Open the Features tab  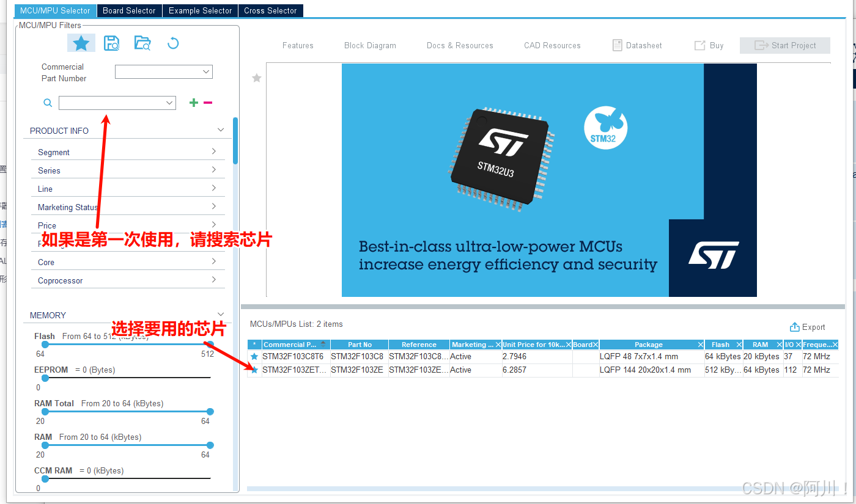[x=298, y=45]
